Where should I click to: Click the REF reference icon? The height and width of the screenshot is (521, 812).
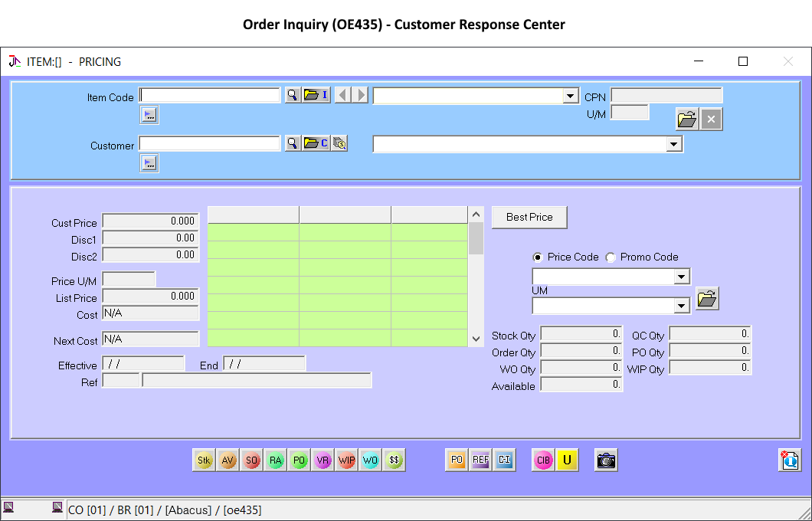point(480,460)
